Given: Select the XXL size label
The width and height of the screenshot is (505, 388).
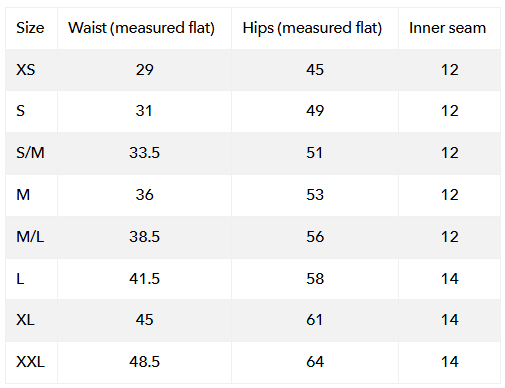Looking at the screenshot, I should 30,362.
